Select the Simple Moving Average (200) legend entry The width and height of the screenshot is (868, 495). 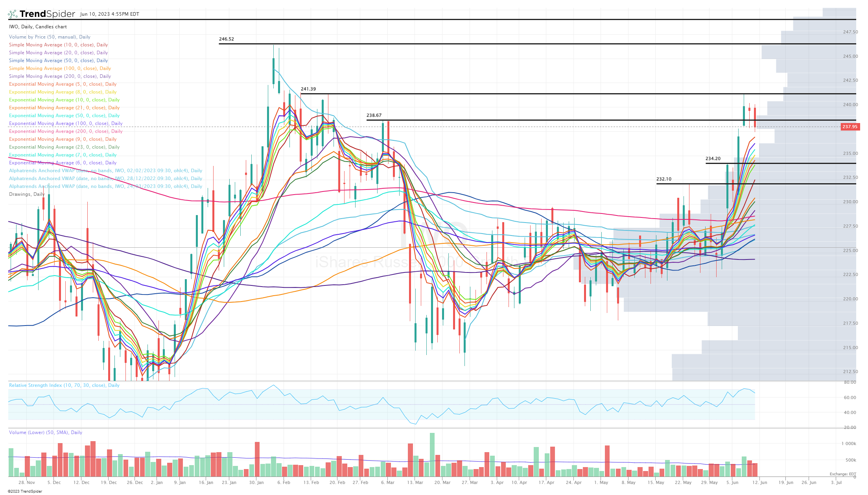(60, 76)
